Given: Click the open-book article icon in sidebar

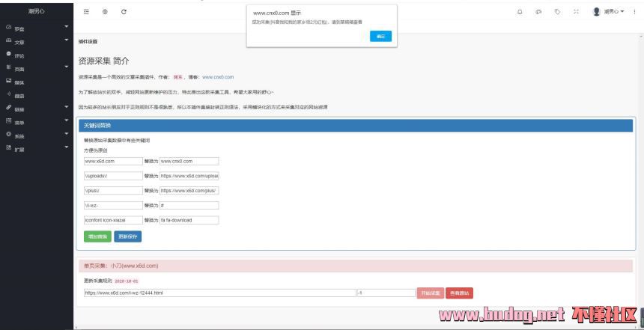Looking at the screenshot, I should 9,40.
